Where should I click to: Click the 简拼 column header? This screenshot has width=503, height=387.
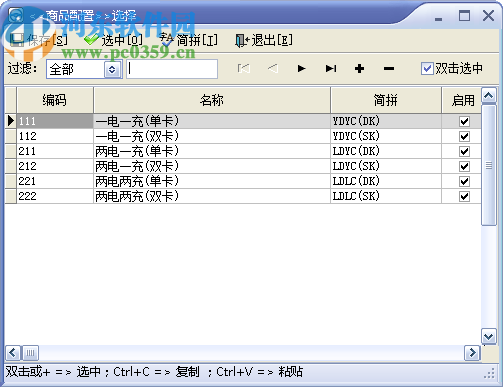point(386,100)
